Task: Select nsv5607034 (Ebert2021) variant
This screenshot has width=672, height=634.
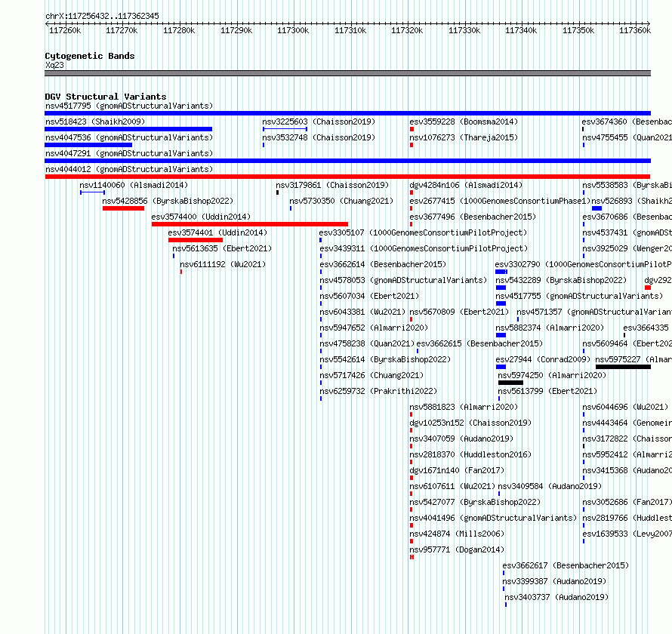Action: tap(369, 296)
